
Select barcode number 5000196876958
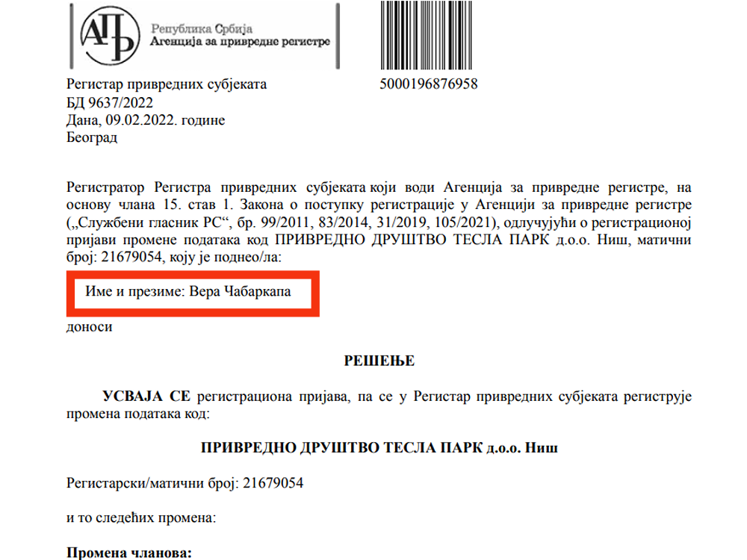click(428, 84)
